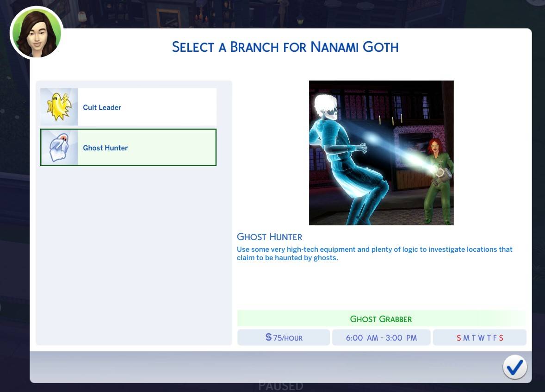Click the Select a Branch title
This screenshot has height=392, width=545.
point(285,47)
